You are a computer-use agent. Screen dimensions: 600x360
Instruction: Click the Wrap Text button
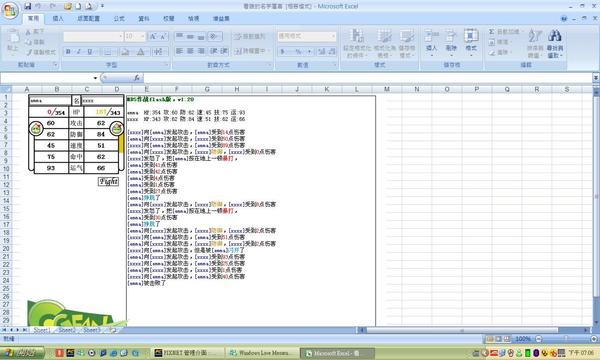(x=249, y=36)
